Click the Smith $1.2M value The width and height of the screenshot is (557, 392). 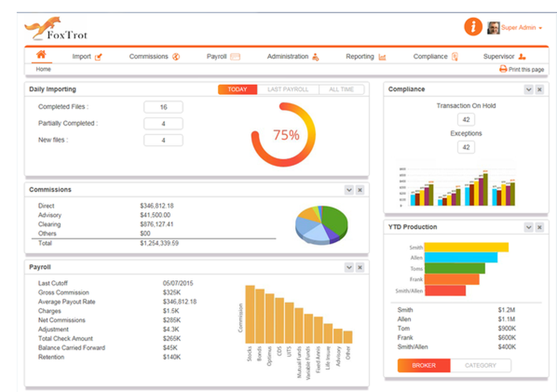pos(506,310)
